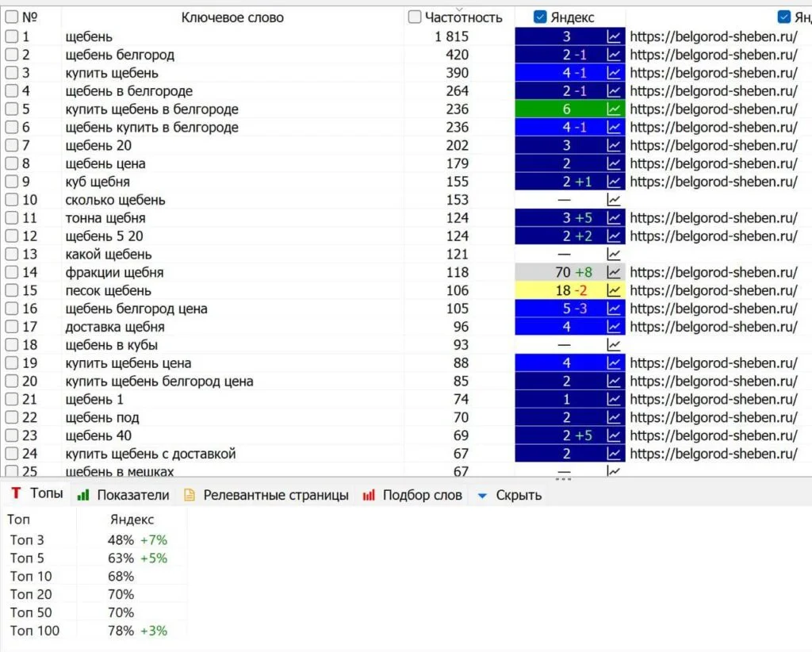Open the URL in "щебень" row
The image size is (812, 652).
(713, 36)
